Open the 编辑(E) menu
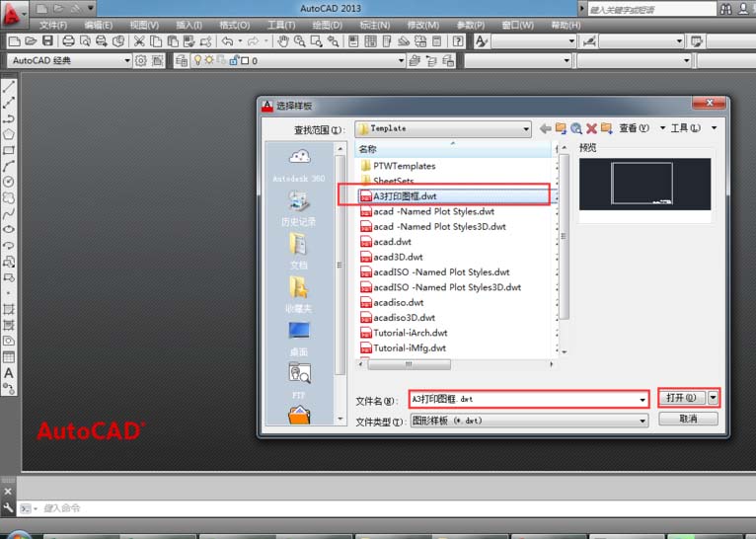Image resolution: width=756 pixels, height=539 pixels. 99,25
